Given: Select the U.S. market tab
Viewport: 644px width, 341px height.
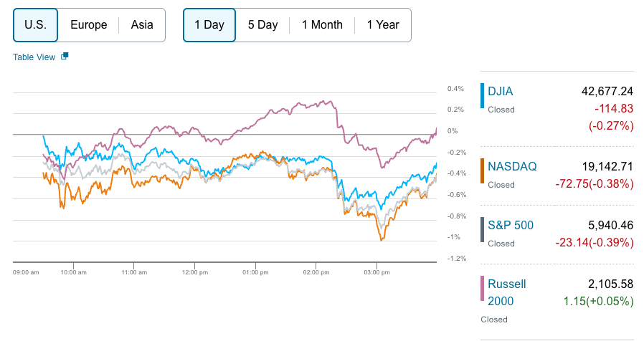Looking at the screenshot, I should [x=35, y=25].
